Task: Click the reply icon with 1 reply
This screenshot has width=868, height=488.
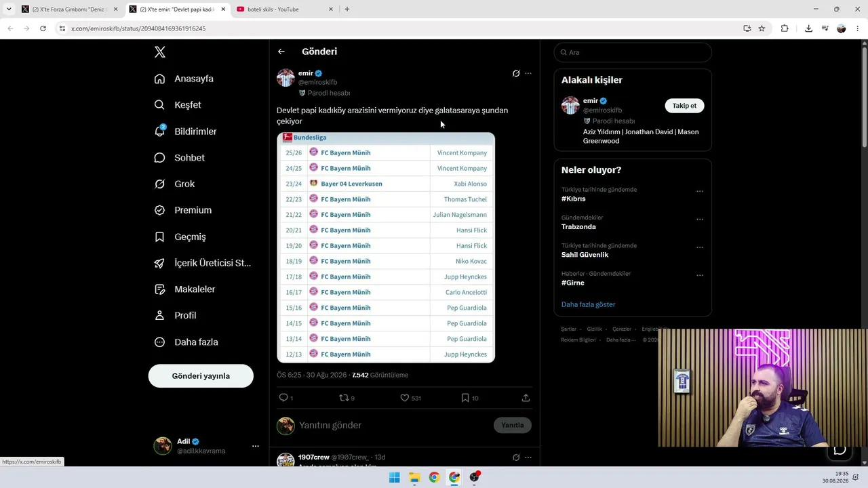Action: click(x=284, y=398)
